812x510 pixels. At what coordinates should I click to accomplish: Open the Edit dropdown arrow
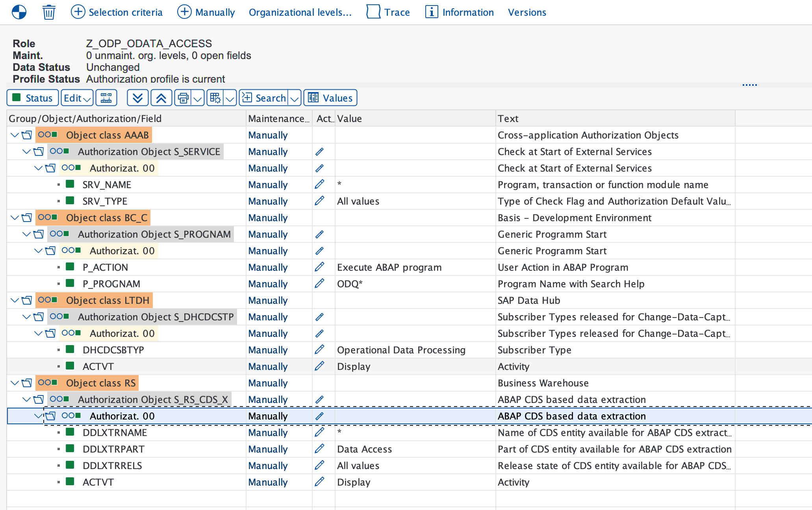[87, 98]
